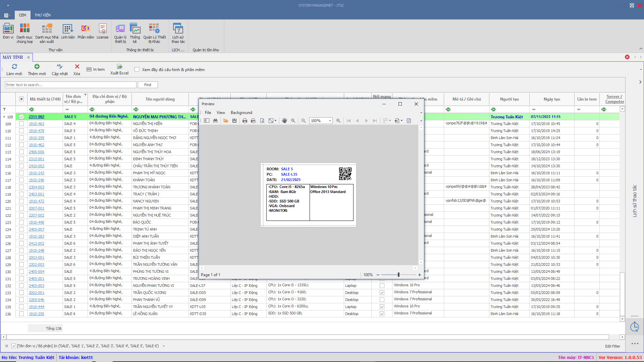This screenshot has height=362, width=644.
Task: Enable Xem đầy đủ cấu hình checkbox
Action: pyautogui.click(x=137, y=69)
